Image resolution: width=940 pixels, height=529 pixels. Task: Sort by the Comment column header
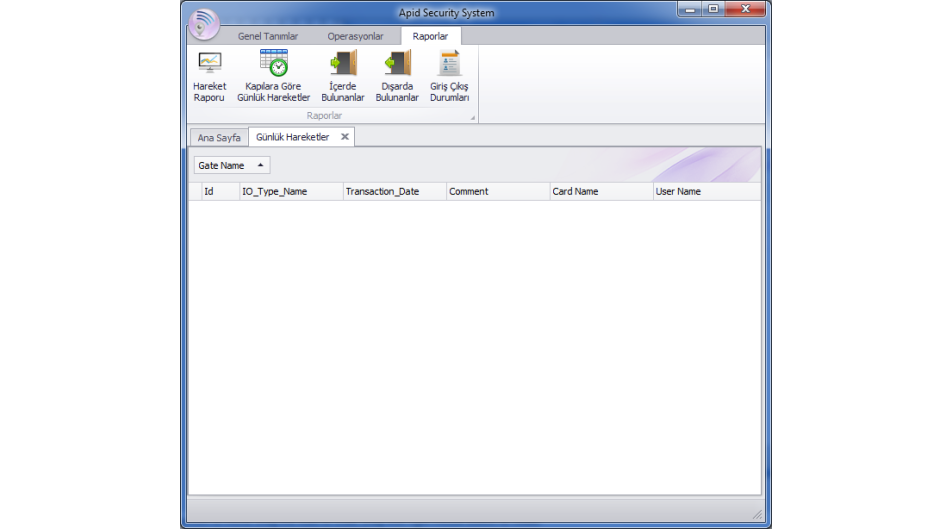[498, 191]
